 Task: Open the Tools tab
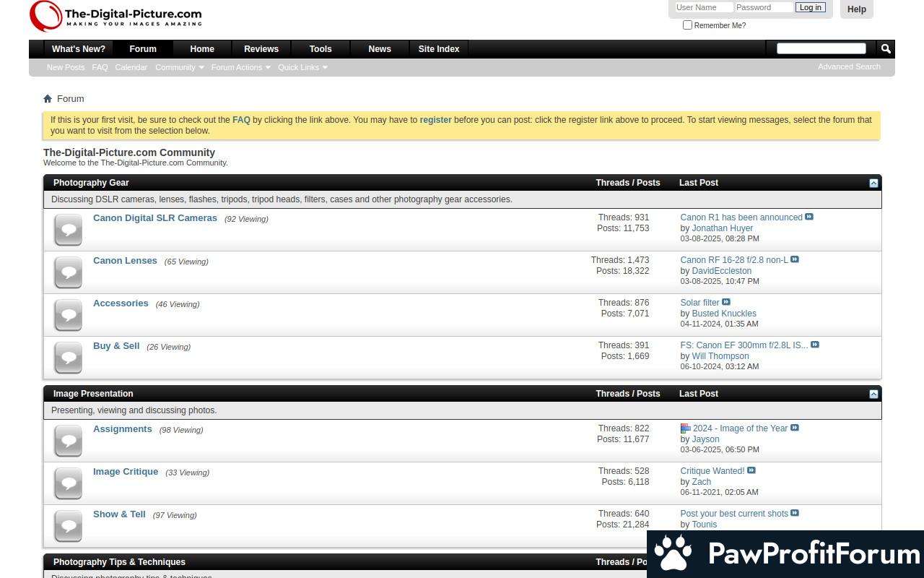pos(321,49)
